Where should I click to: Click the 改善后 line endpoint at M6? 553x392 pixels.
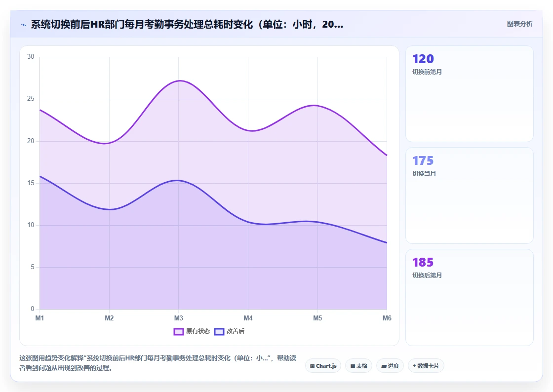coord(387,242)
